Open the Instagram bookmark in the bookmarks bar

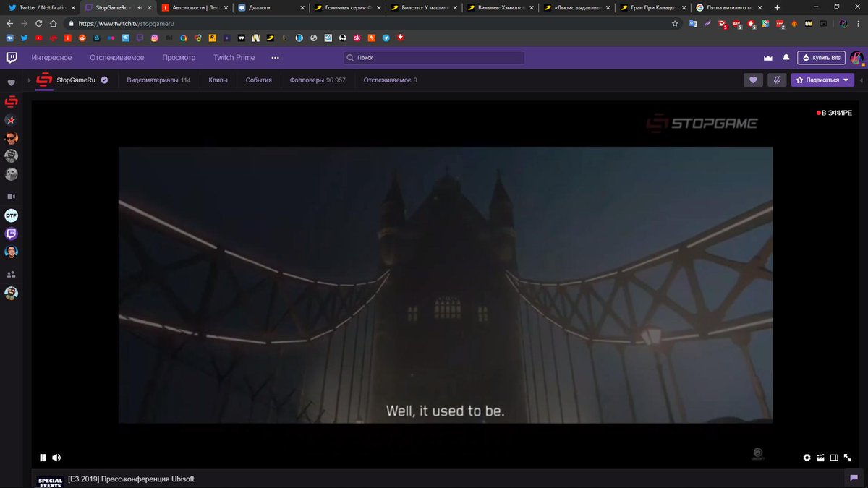pos(154,37)
